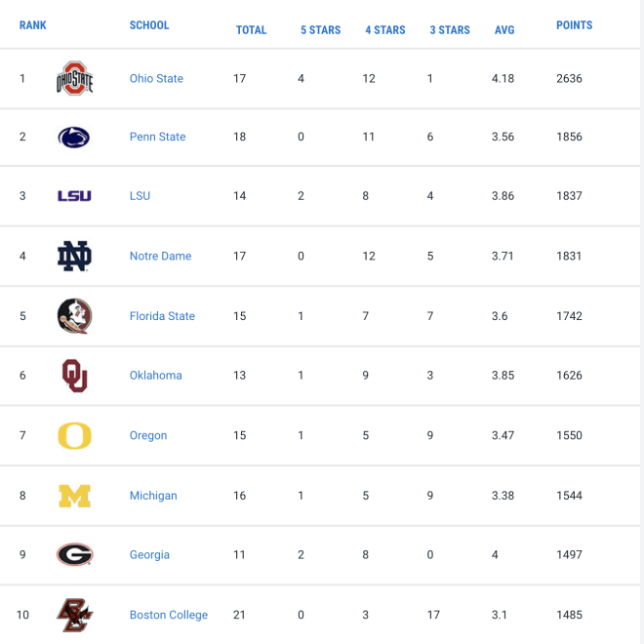Image resolution: width=644 pixels, height=644 pixels.
Task: Click the Georgia G logo
Action: tap(75, 554)
